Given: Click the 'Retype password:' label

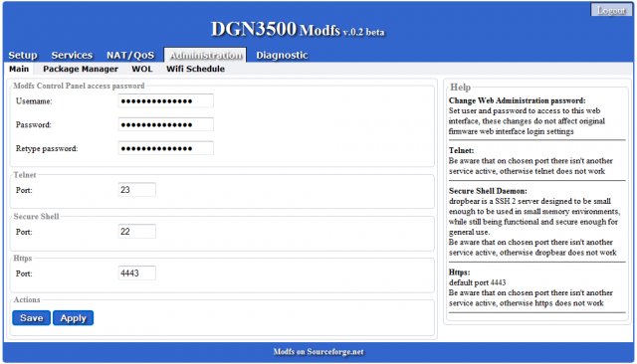Looking at the screenshot, I should 47,148.
